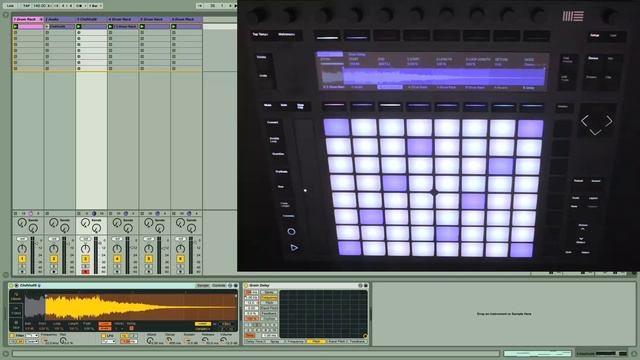Toggle track 4 activator button
This screenshot has height=360, width=640.
[117, 259]
